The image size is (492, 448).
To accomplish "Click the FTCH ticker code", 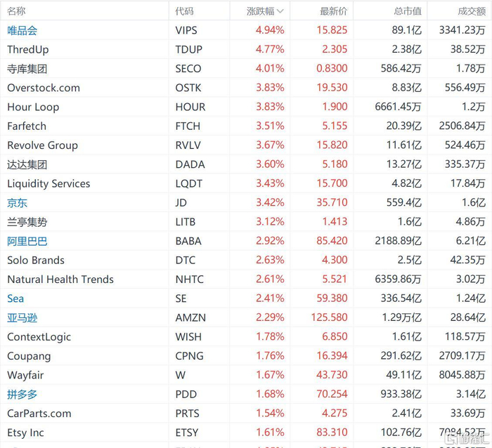I will point(188,126).
